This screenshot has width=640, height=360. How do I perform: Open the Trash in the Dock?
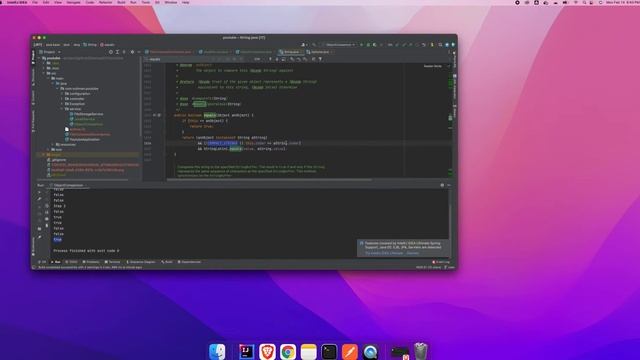(421, 351)
